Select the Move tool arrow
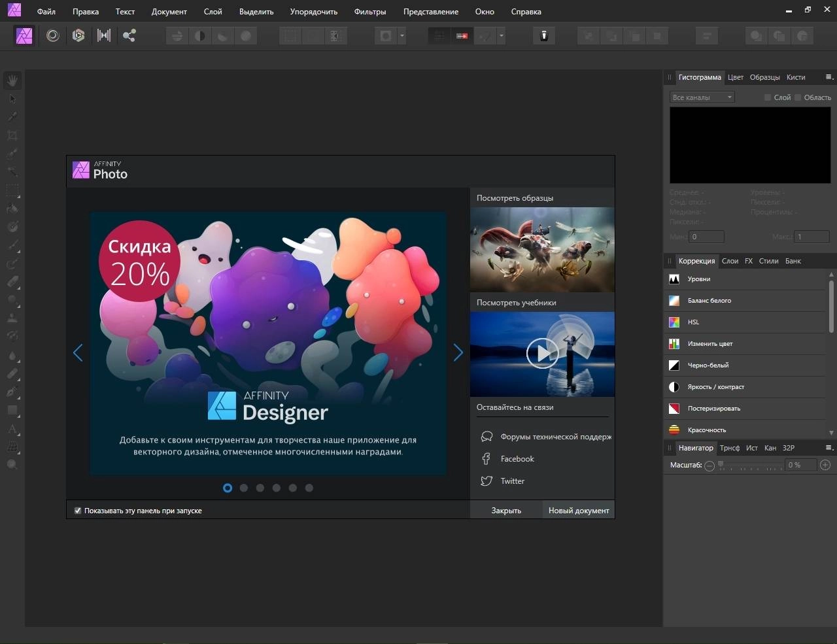 click(12, 99)
